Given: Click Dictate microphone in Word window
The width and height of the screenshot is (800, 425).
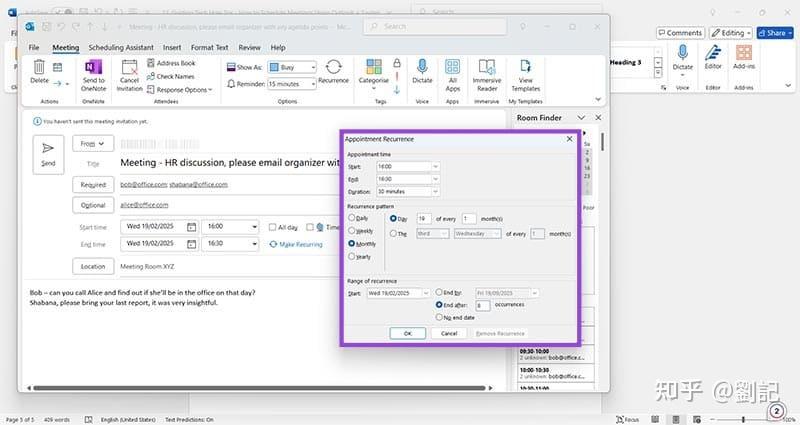Looking at the screenshot, I should point(683,53).
